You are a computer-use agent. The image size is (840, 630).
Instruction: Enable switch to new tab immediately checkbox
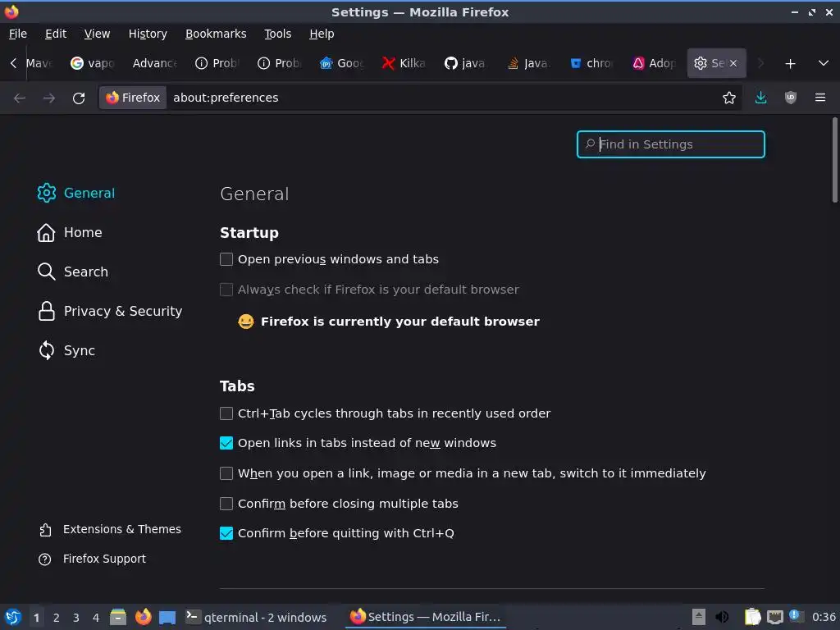tap(226, 473)
